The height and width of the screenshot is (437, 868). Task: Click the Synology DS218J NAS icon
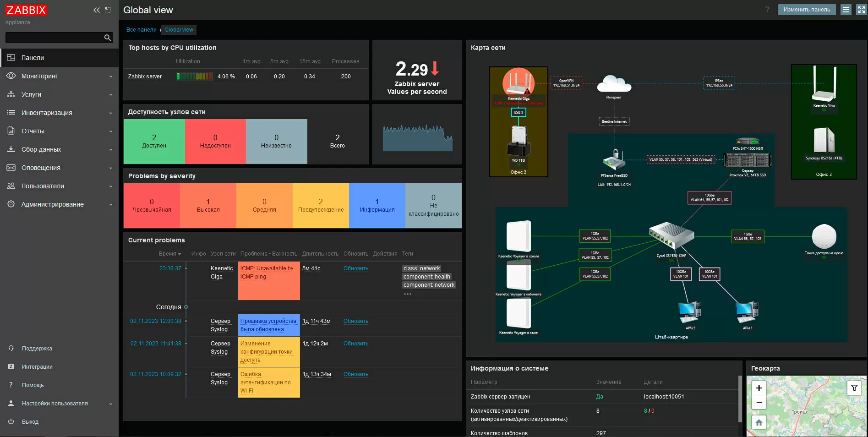tap(824, 140)
